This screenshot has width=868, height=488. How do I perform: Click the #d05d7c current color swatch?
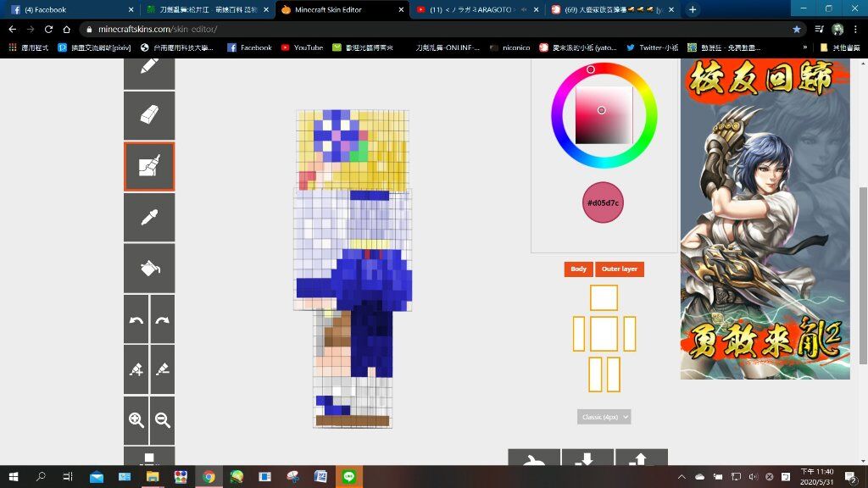point(604,203)
